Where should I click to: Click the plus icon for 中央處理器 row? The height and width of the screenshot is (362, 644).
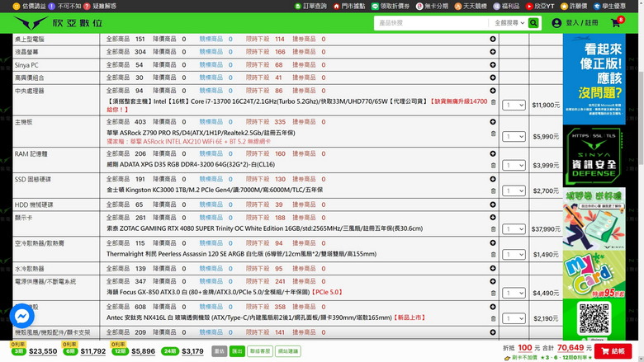pyautogui.click(x=492, y=90)
